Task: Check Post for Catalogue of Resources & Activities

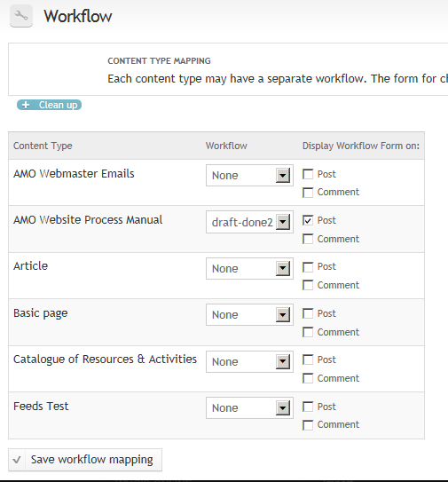Action: pos(308,360)
